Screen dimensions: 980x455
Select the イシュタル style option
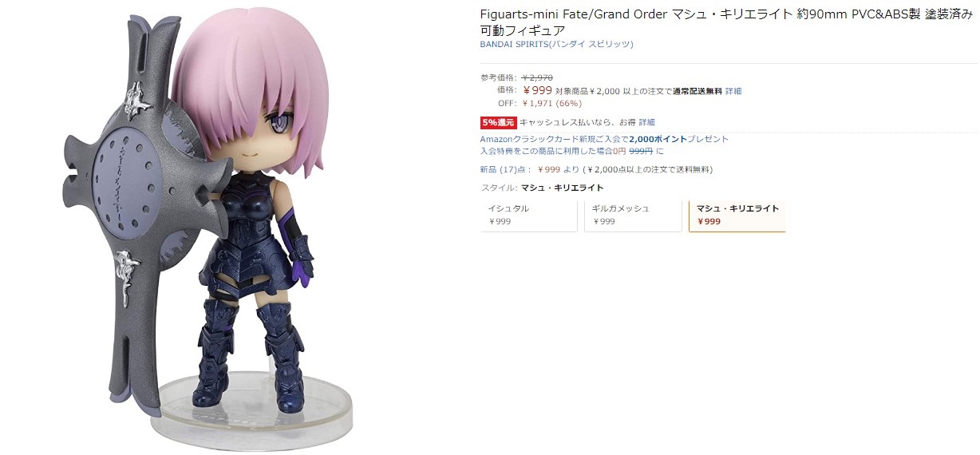coord(528,216)
